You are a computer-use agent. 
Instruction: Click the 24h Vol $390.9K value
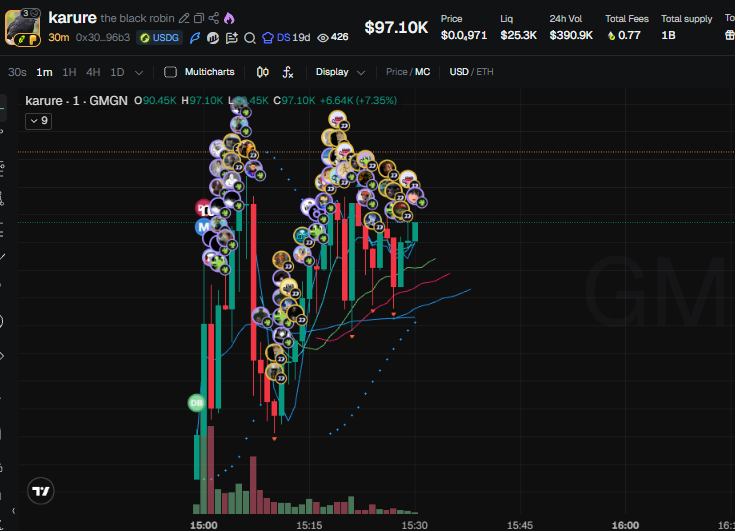(x=571, y=35)
